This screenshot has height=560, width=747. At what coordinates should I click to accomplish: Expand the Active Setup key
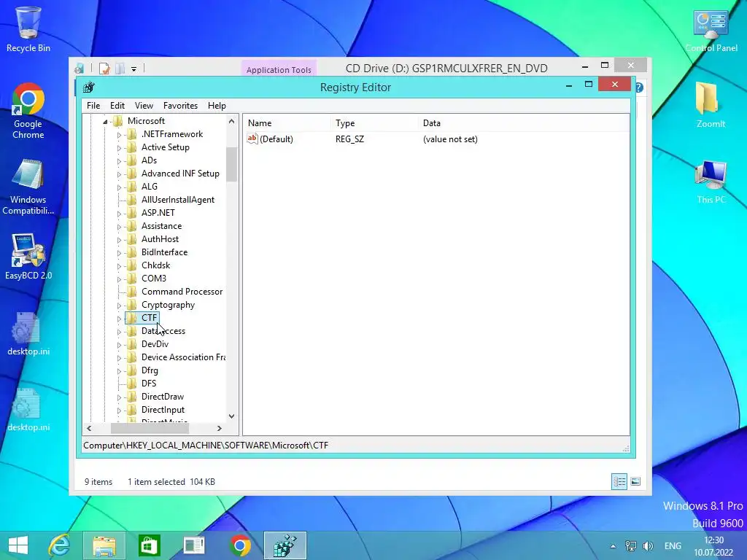click(119, 148)
